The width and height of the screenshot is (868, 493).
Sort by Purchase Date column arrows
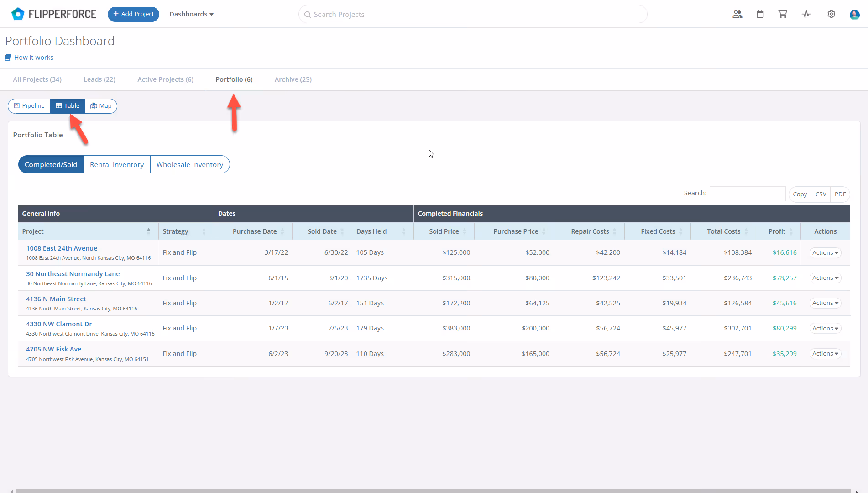282,231
